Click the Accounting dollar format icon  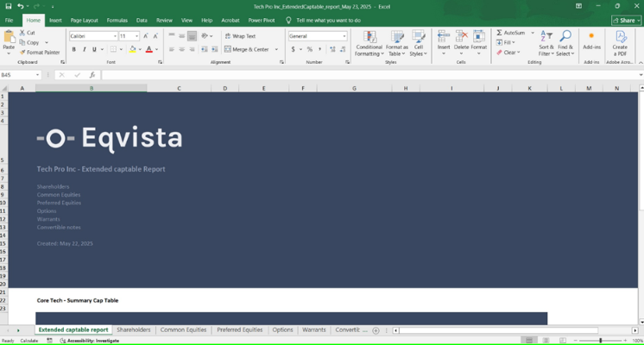(293, 49)
